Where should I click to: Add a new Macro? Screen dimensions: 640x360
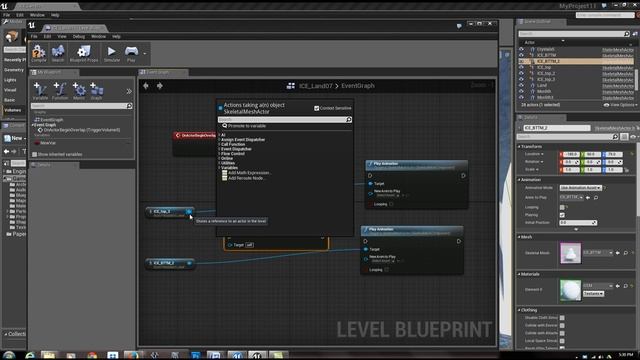pyautogui.click(x=79, y=91)
